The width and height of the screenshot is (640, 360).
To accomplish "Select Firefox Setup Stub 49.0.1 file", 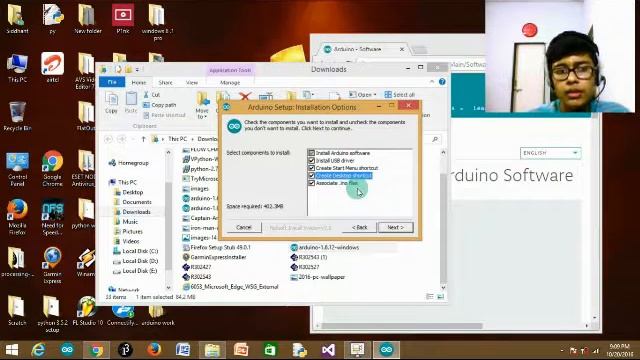I will point(216,247).
